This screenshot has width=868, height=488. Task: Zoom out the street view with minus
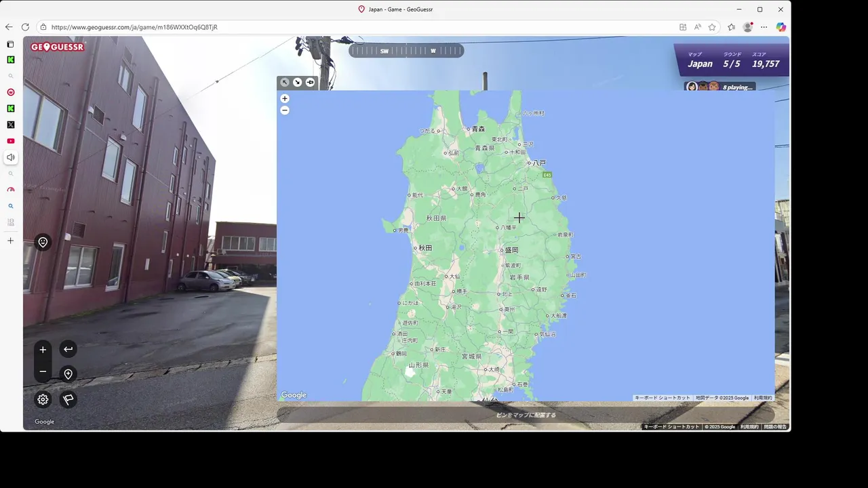pos(43,371)
